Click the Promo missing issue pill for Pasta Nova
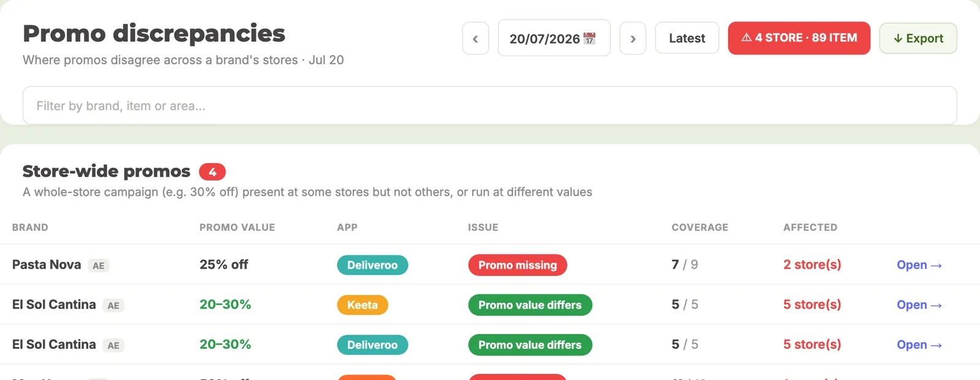980x380 pixels. pos(518,265)
